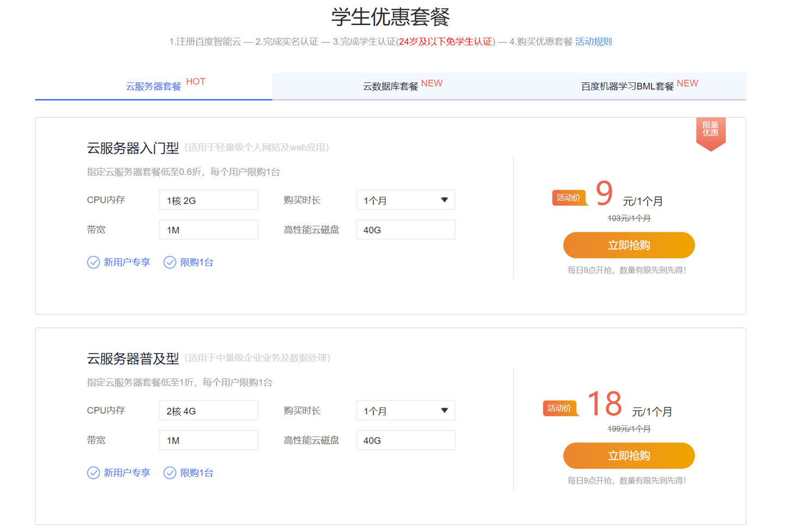Click the crossed-out 103元/1个月 price

(629, 219)
